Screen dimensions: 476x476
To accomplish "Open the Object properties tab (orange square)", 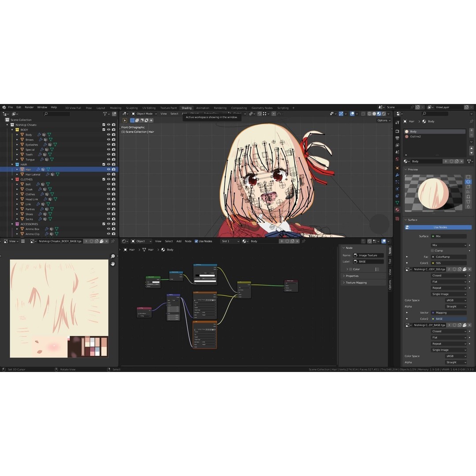I will point(397,168).
